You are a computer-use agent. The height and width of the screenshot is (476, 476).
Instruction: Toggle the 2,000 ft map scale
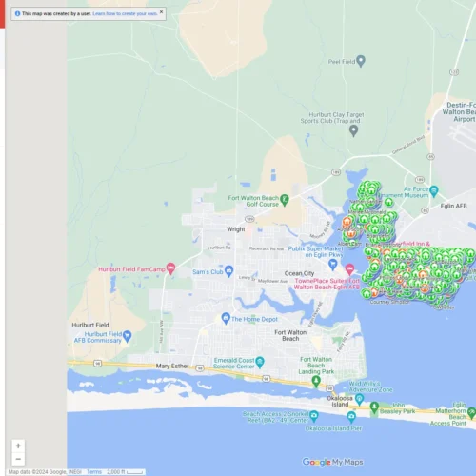point(125,472)
